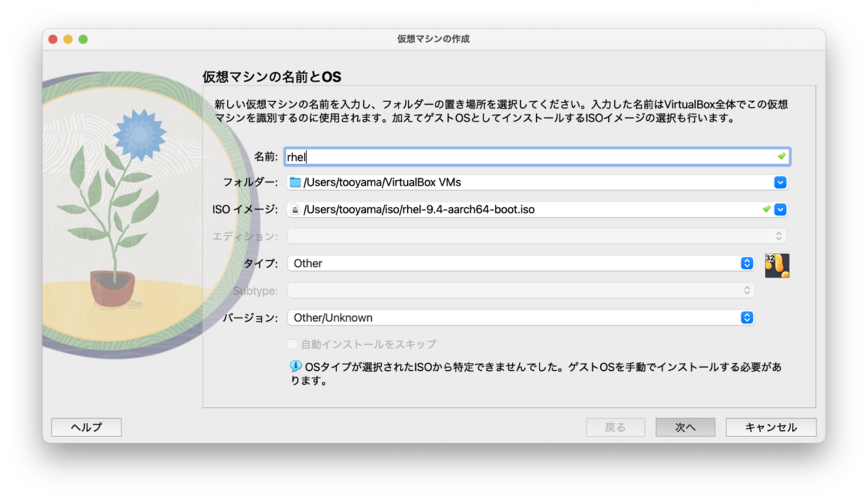Click the green check mark in ISO イメージ field
The image size is (868, 499).
[767, 209]
